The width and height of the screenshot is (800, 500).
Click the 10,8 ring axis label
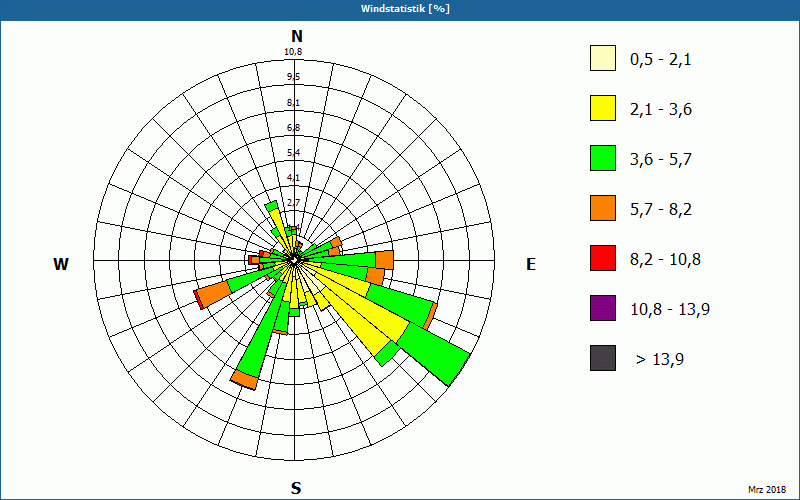[293, 52]
